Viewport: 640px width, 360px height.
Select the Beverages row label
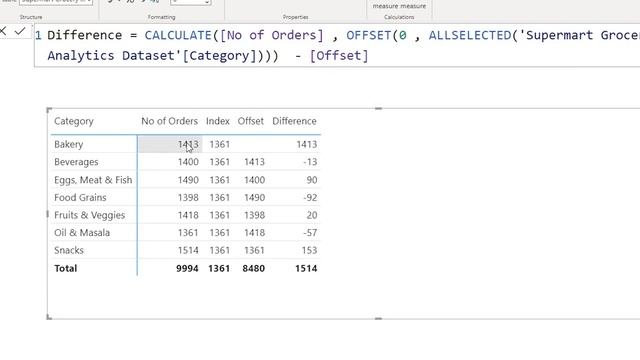click(x=76, y=162)
